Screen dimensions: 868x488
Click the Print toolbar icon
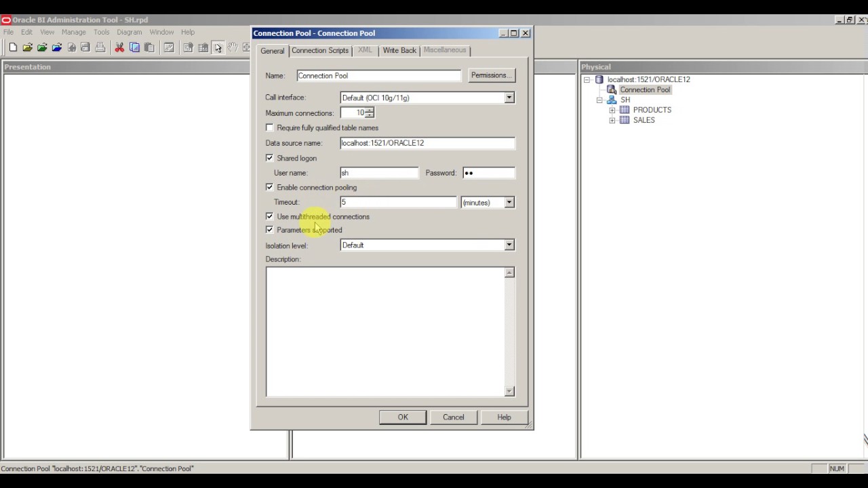click(x=100, y=47)
